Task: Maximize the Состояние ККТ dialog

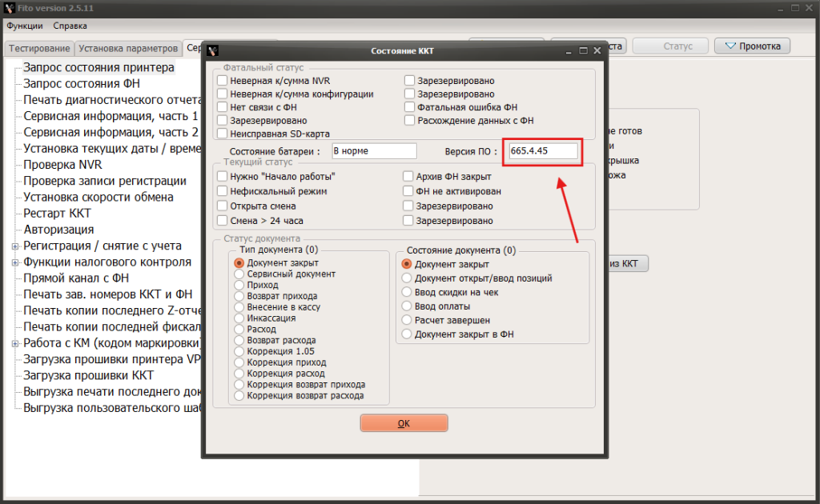Action: (581, 50)
